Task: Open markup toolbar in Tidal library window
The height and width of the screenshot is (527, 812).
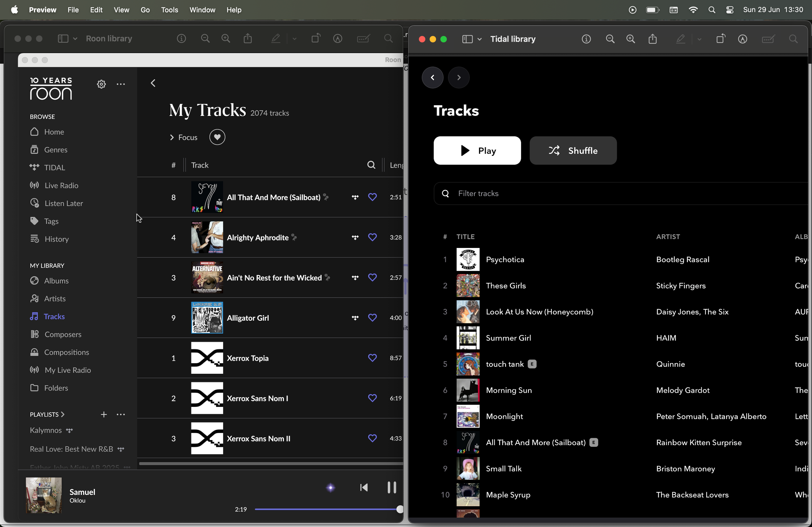Action: coord(742,39)
